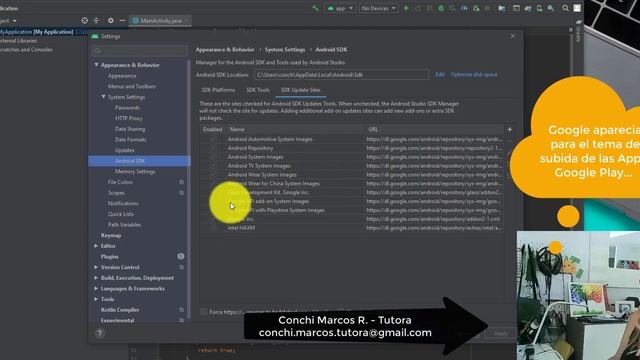Run the app with green play icon
This screenshot has height=360, width=640.
[406, 8]
